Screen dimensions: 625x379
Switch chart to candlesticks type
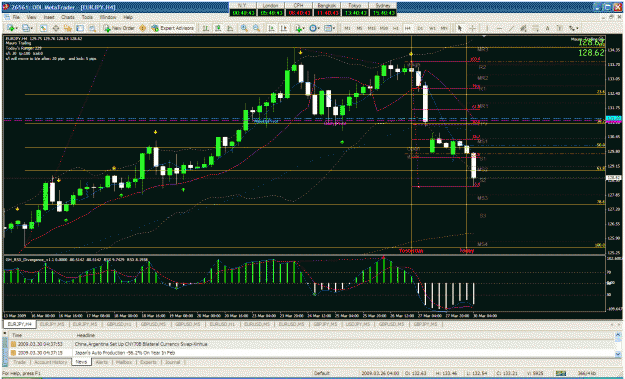click(218, 28)
